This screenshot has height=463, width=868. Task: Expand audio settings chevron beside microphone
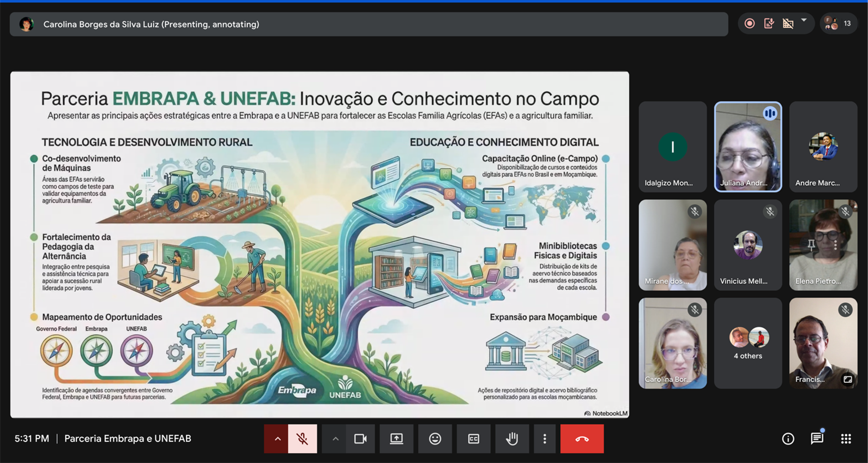click(x=277, y=438)
